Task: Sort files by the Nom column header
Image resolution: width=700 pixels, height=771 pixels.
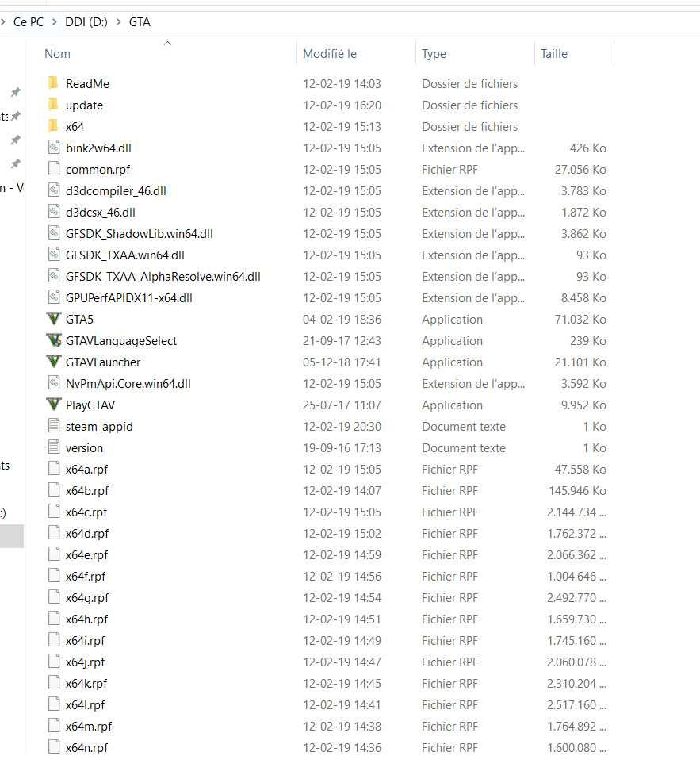Action: 58,54
